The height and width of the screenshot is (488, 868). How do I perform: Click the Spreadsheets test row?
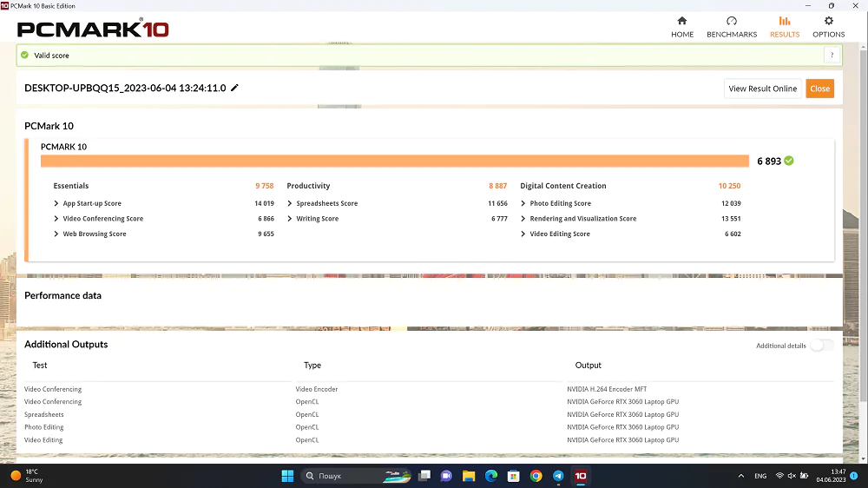43,415
